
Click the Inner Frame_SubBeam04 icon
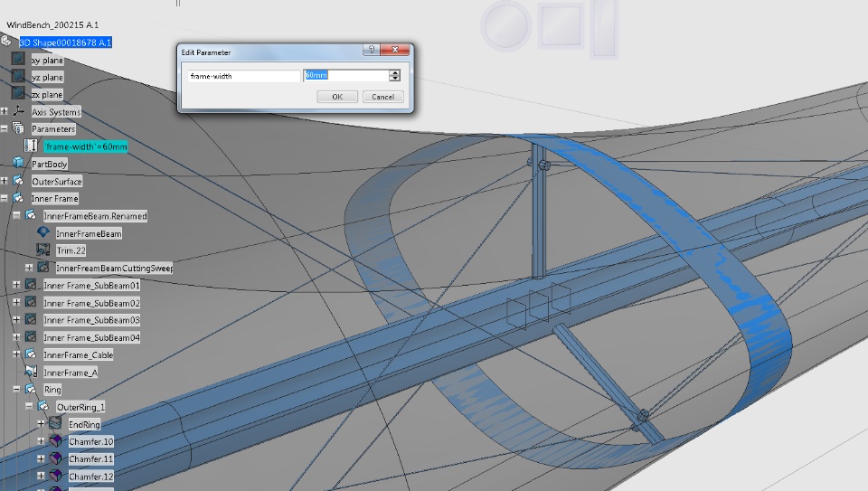[31, 336]
